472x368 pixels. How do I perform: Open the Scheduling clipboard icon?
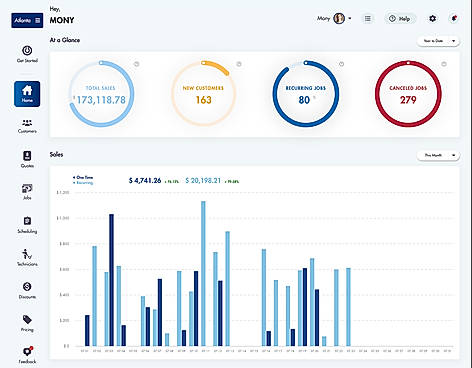27,221
